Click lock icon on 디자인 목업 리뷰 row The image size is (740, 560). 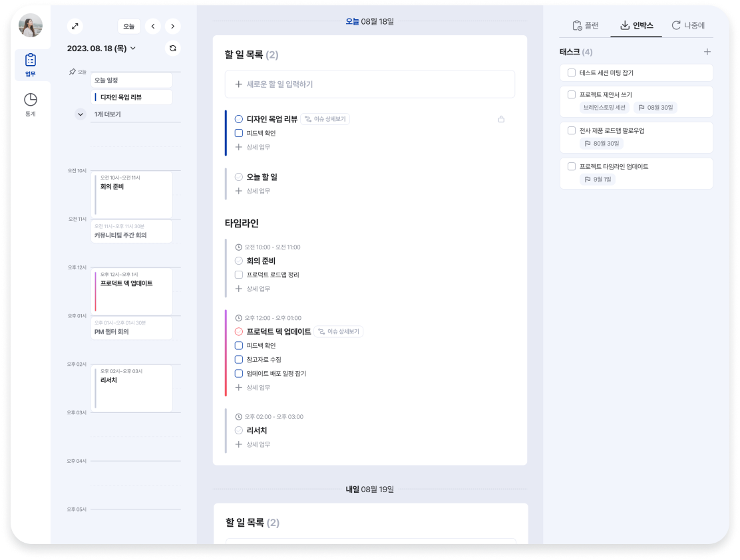point(501,119)
